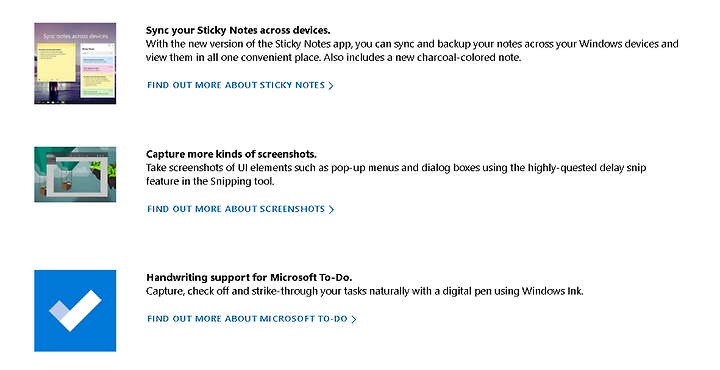Click the chevron after Screenshots link
The width and height of the screenshot is (720, 370).
click(x=331, y=209)
